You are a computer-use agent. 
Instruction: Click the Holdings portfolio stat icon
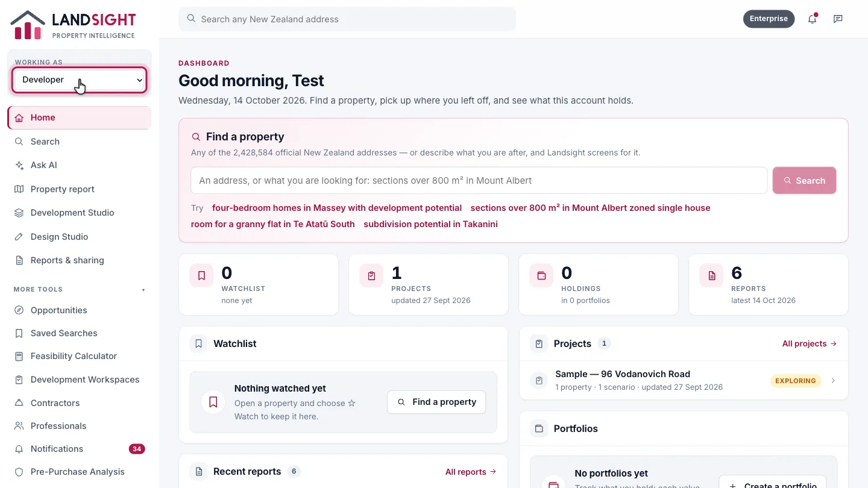point(541,276)
